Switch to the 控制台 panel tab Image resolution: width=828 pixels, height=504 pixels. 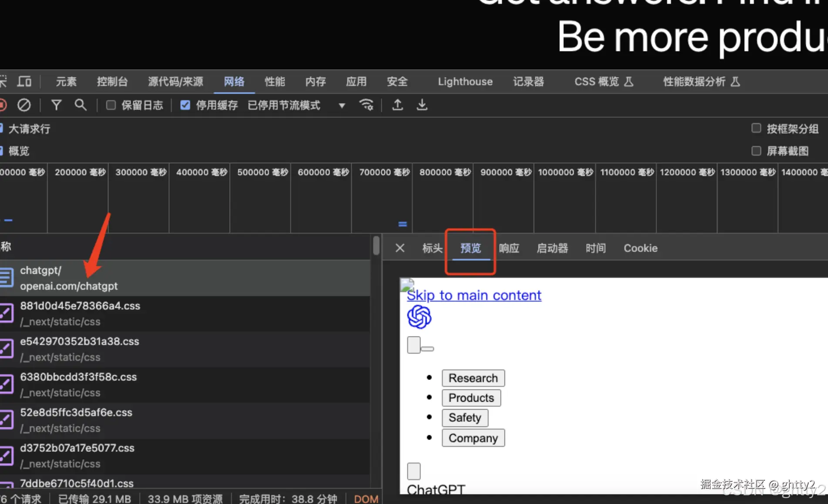[x=112, y=81]
